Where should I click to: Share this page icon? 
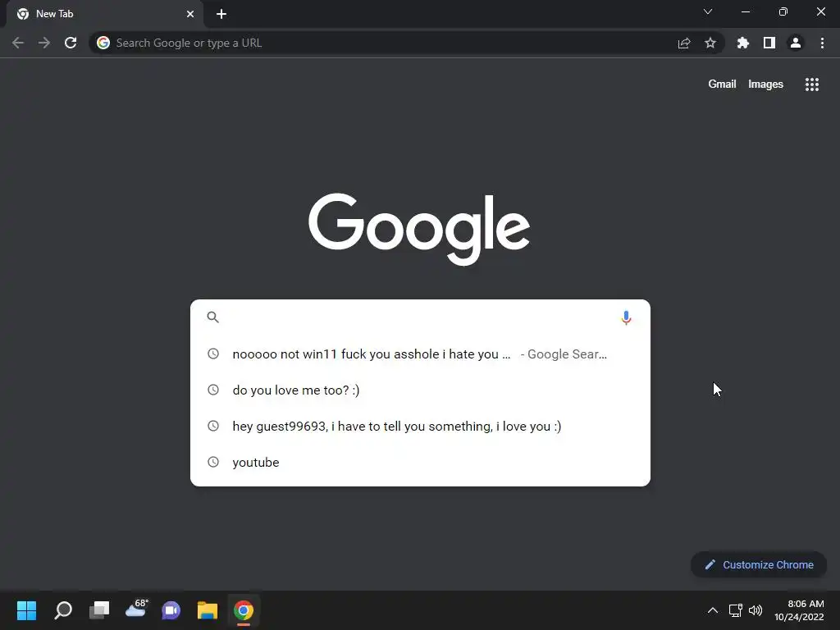tap(684, 43)
